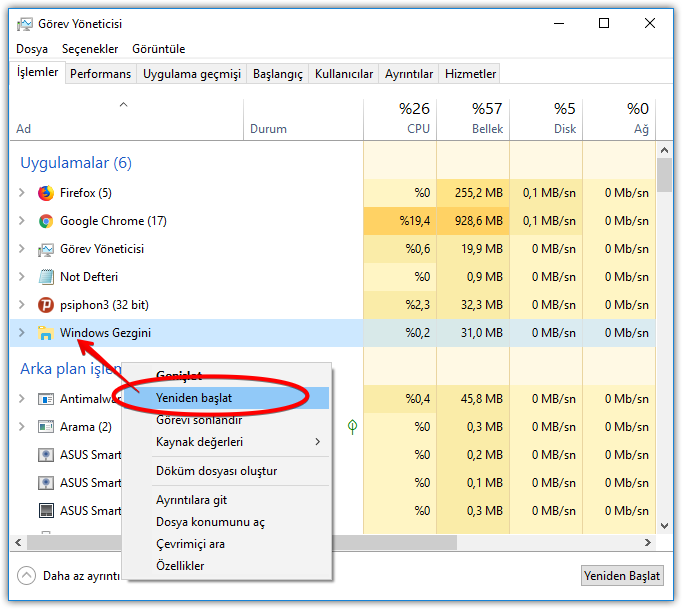The height and width of the screenshot is (609, 682).
Task: Click the vertical scrollbar thumb
Action: 664,175
